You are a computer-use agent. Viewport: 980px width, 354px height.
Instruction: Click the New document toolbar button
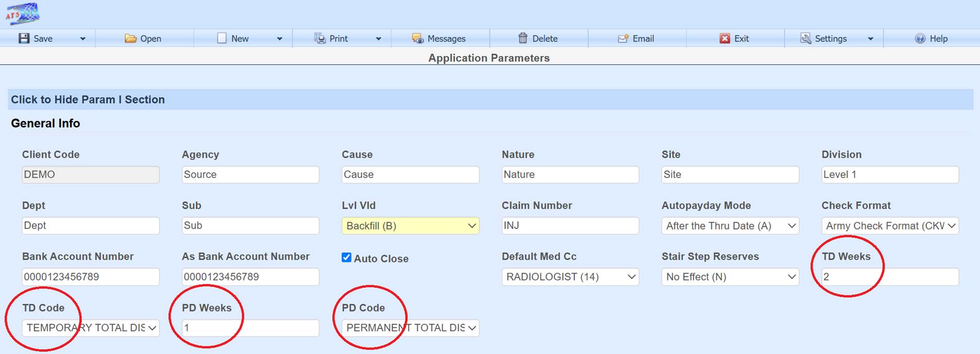point(233,39)
